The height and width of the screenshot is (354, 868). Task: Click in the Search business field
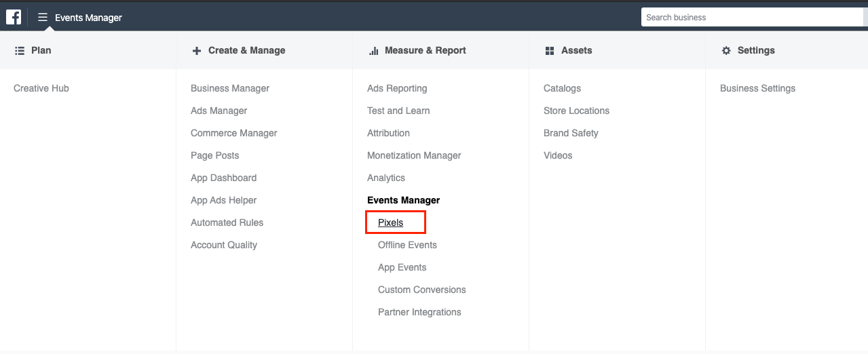coord(754,17)
